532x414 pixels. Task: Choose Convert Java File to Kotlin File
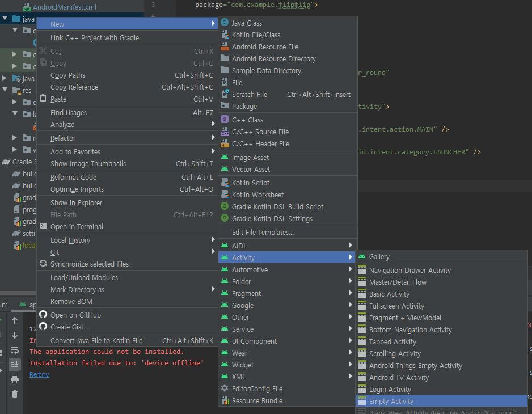[127, 340]
